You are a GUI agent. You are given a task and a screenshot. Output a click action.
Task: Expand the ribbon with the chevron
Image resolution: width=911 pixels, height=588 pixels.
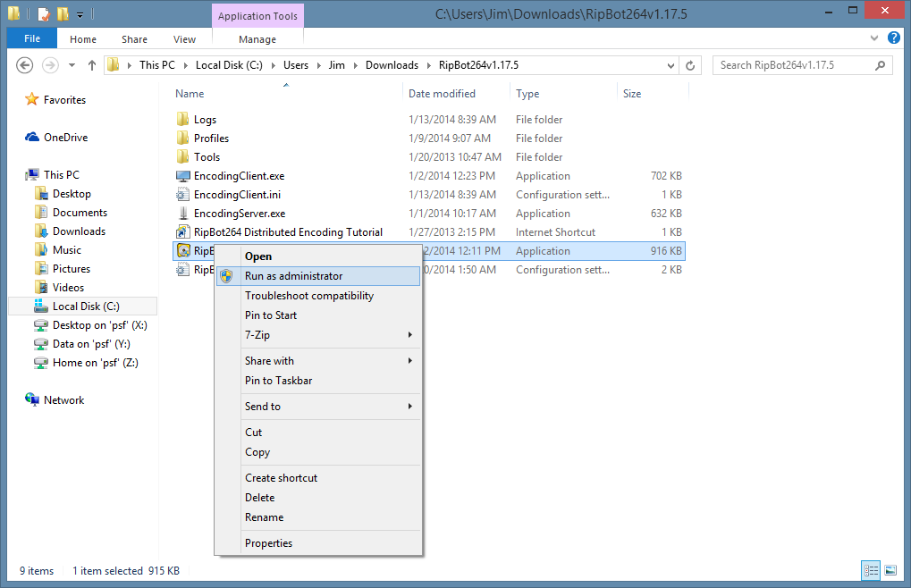(874, 38)
